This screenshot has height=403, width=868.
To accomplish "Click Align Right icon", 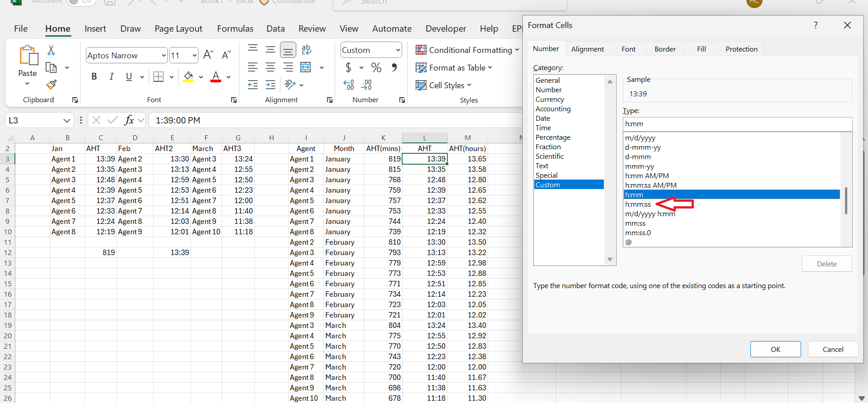I will tap(288, 67).
